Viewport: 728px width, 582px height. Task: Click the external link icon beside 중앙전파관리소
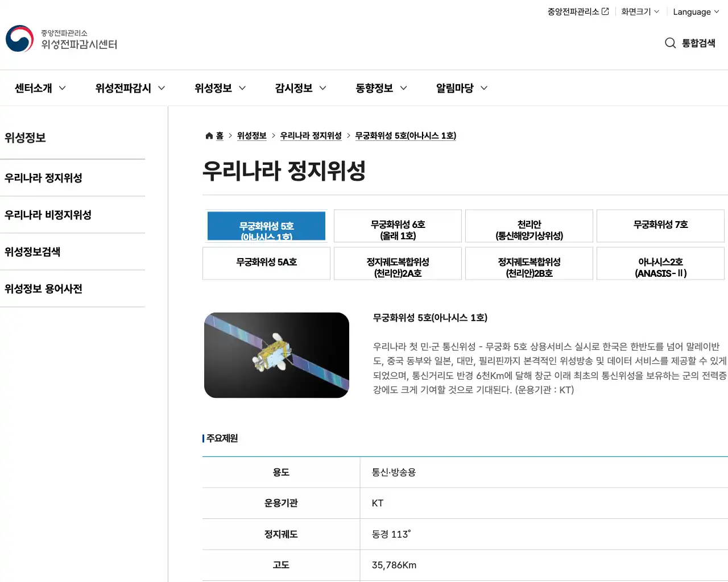tap(605, 10)
